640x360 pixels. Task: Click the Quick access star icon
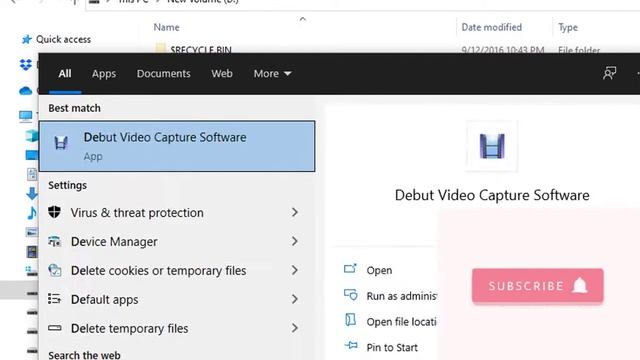tap(27, 39)
